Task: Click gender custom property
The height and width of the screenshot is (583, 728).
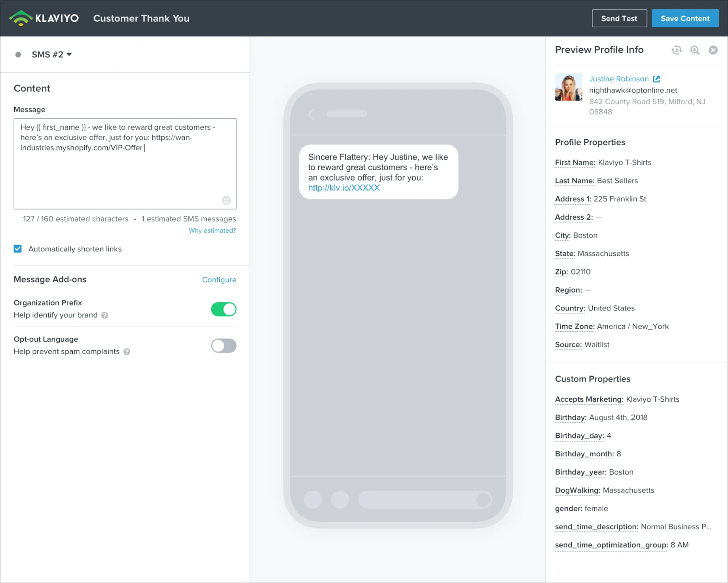Action: 569,509
